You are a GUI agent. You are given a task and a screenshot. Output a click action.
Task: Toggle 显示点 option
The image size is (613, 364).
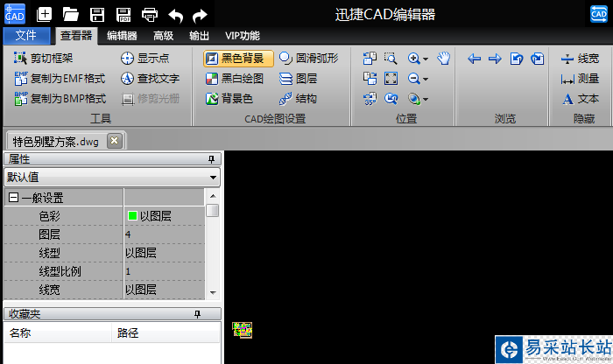pos(144,59)
